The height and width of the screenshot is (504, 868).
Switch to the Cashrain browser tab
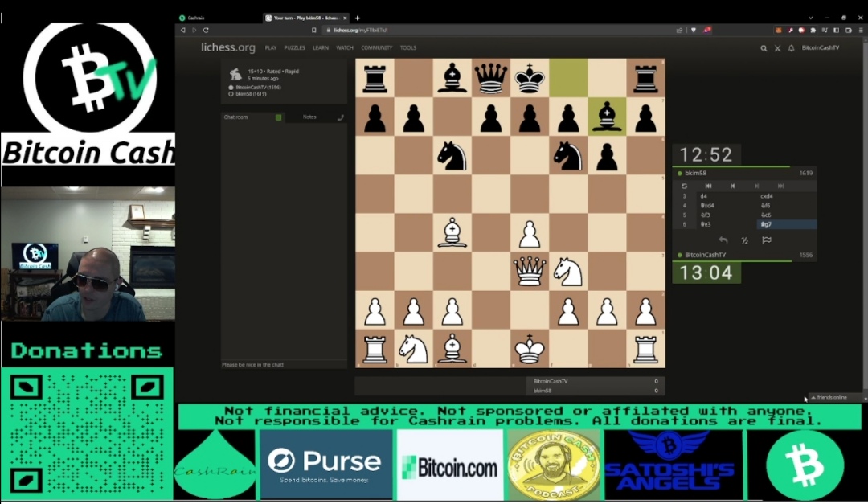click(219, 18)
